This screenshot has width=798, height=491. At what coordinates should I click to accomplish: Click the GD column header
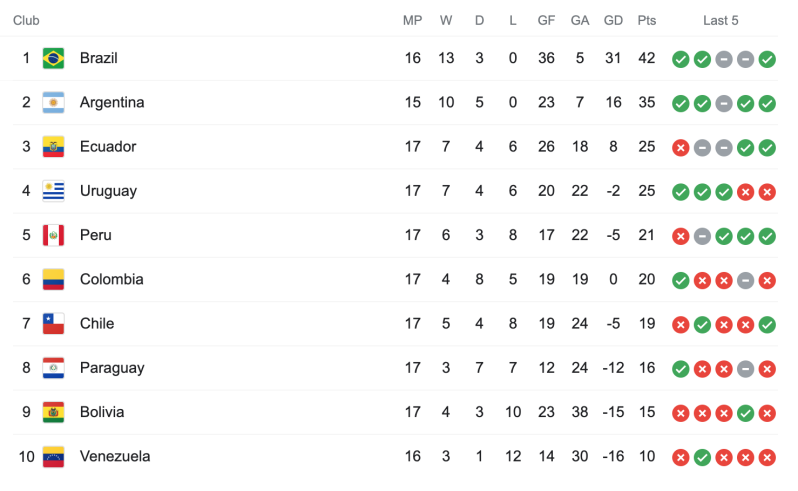[613, 20]
